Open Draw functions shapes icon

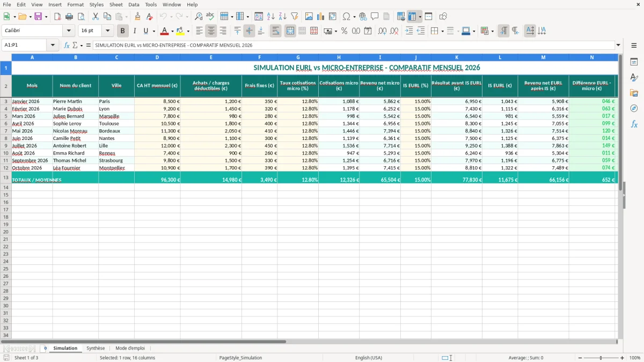pos(443,17)
